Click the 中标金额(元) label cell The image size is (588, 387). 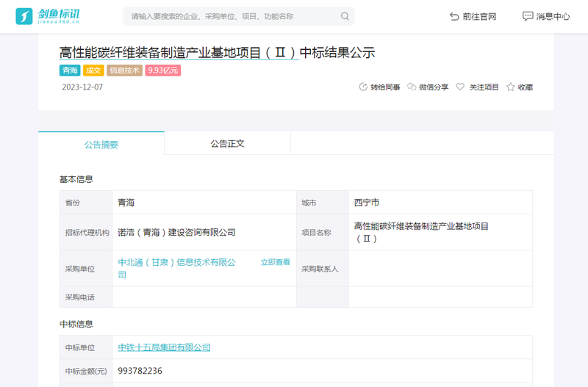(x=86, y=371)
